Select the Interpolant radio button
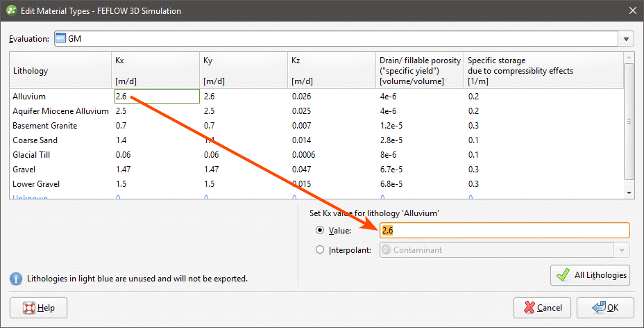Image resolution: width=644 pixels, height=328 pixels. 320,250
